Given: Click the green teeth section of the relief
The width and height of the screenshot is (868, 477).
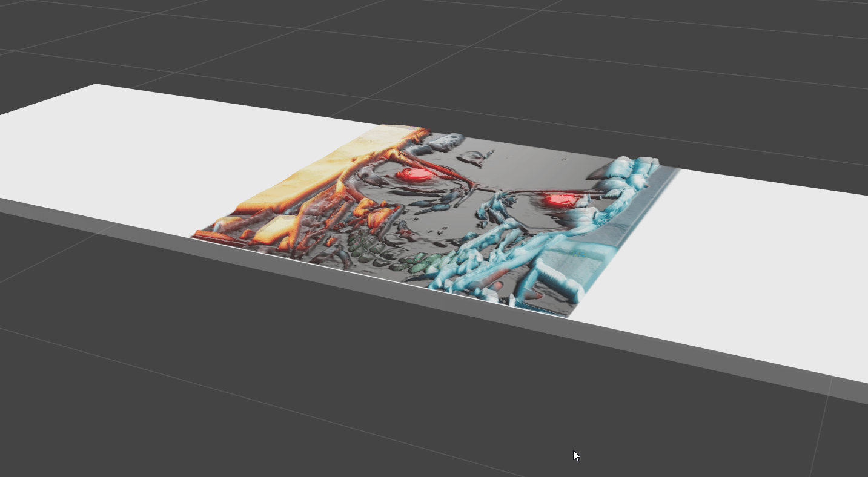Looking at the screenshot, I should coord(397,254).
